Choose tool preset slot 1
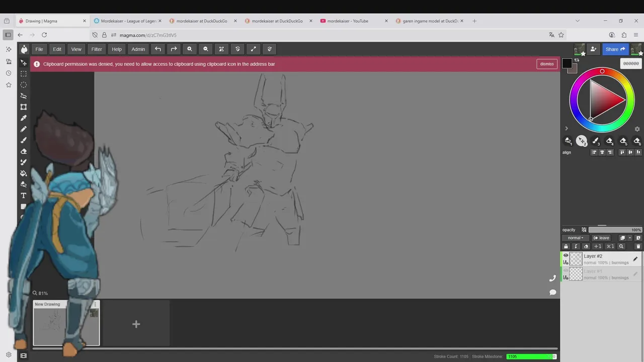 point(568,141)
